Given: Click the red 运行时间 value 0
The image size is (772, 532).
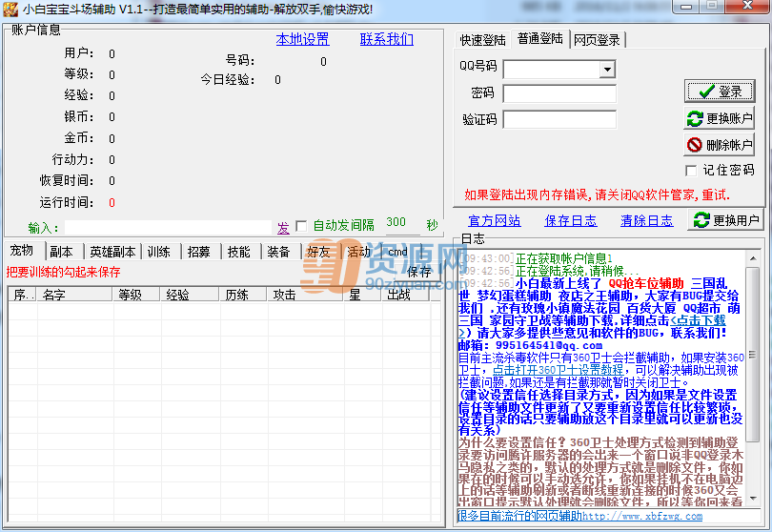Looking at the screenshot, I should click(112, 202).
